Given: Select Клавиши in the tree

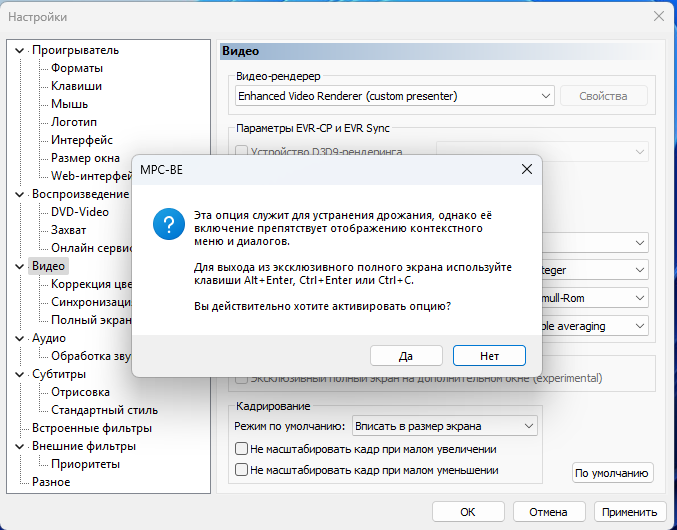Looking at the screenshot, I should (76, 86).
